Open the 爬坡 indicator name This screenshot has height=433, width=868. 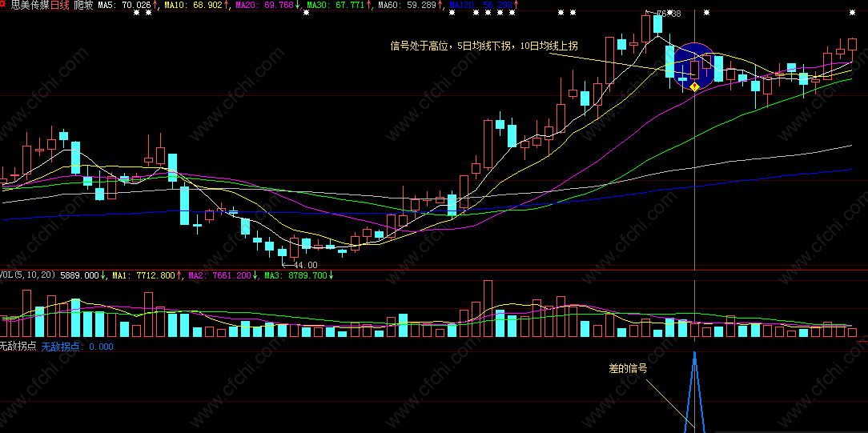84,5
